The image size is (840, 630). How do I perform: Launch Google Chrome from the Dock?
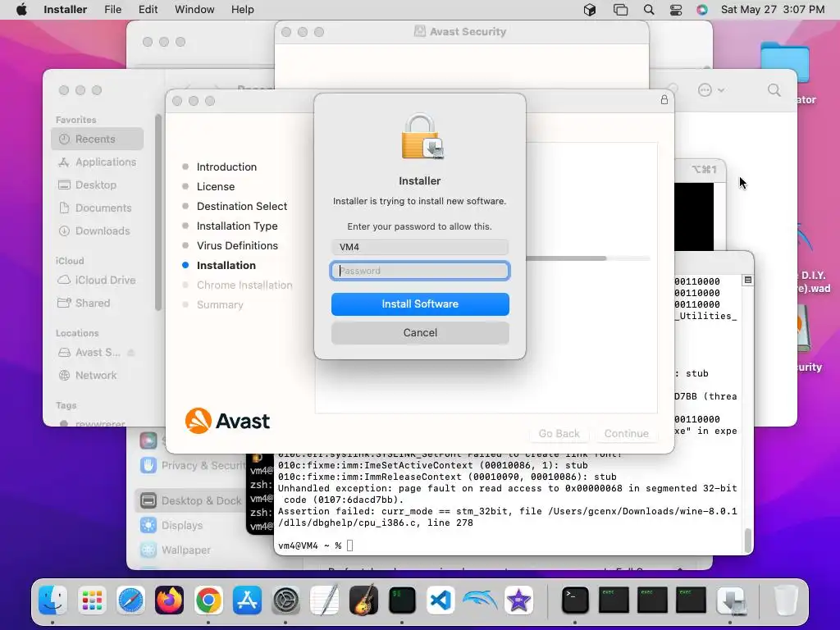tap(208, 600)
